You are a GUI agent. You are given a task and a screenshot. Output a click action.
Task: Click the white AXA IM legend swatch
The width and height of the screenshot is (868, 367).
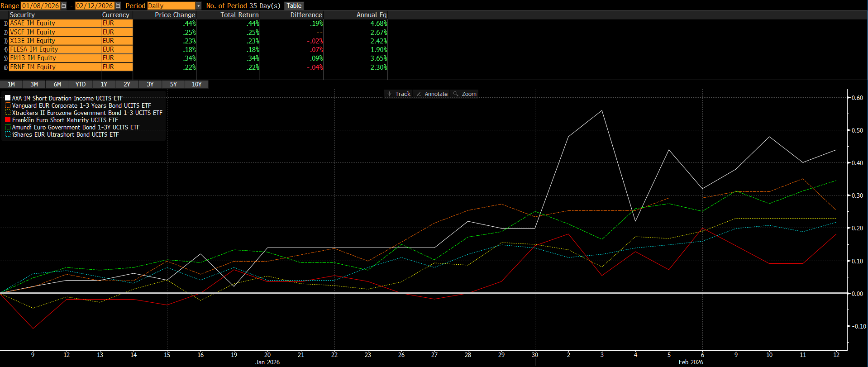(8, 98)
